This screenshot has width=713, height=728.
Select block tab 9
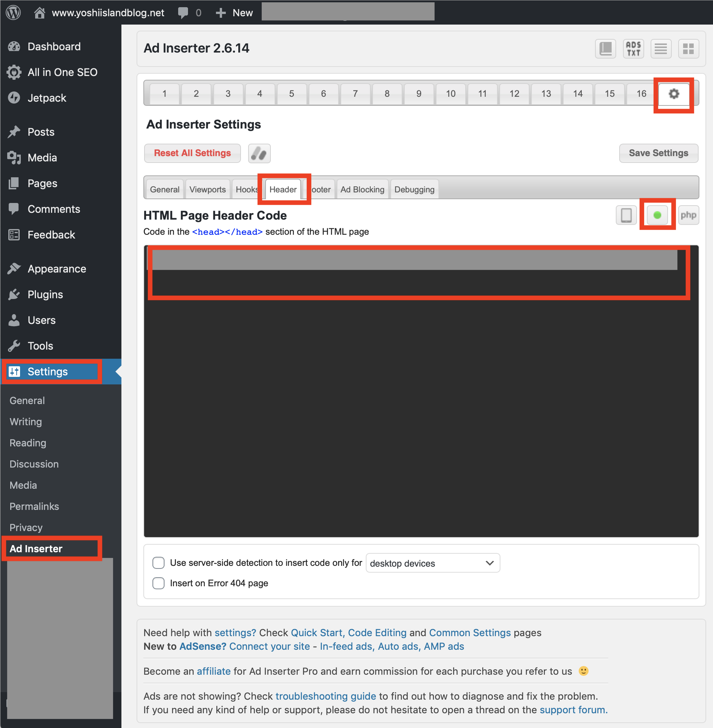[x=419, y=94]
